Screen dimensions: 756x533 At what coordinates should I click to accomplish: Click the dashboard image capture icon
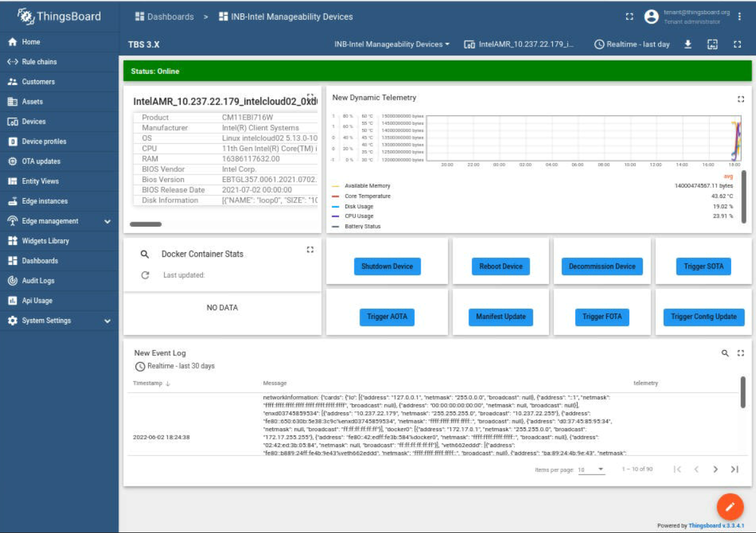[713, 45]
